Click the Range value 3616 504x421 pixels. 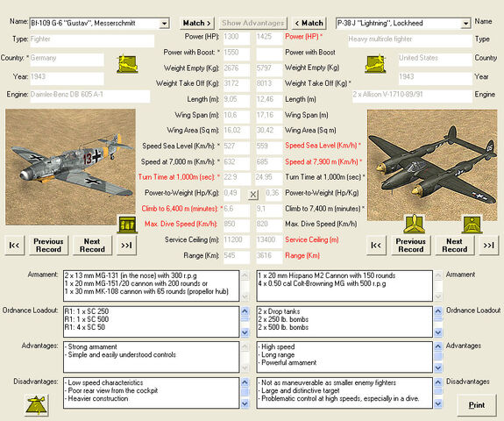point(269,257)
